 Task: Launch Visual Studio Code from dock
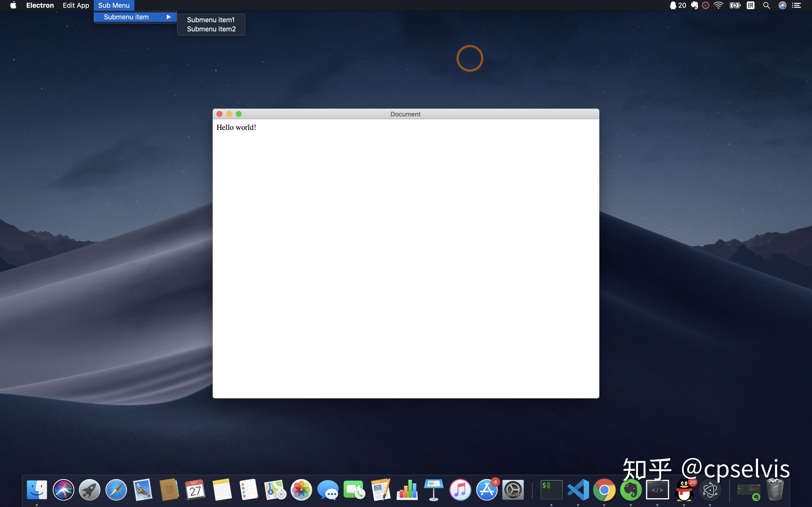coord(578,490)
